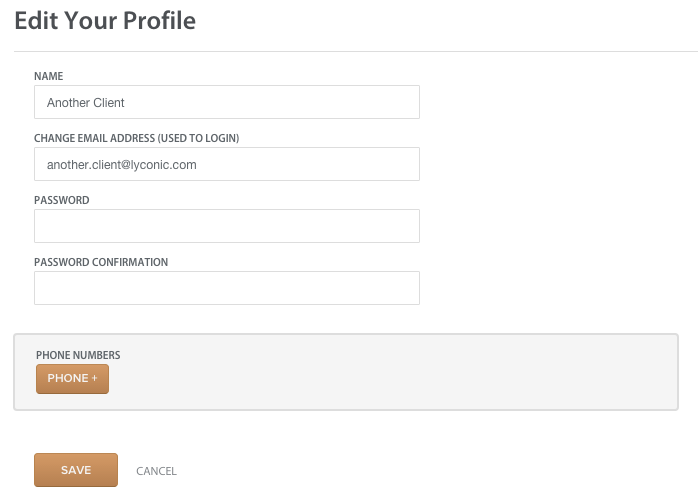Click the plus sign on Phone button

(x=94, y=378)
